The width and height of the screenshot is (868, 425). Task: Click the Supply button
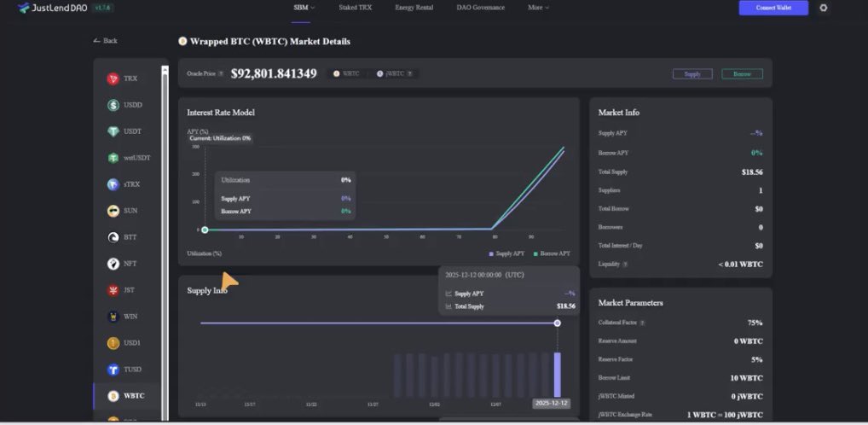tap(692, 73)
